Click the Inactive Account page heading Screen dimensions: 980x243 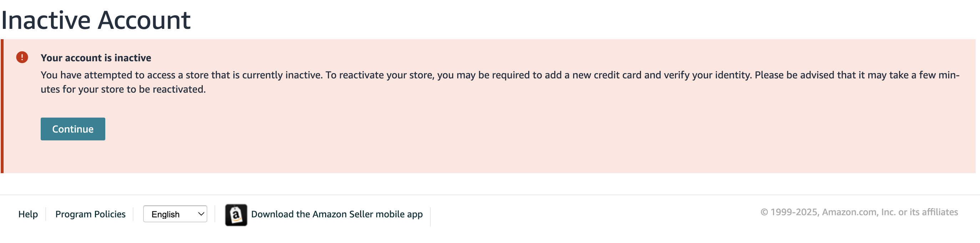coord(96,20)
